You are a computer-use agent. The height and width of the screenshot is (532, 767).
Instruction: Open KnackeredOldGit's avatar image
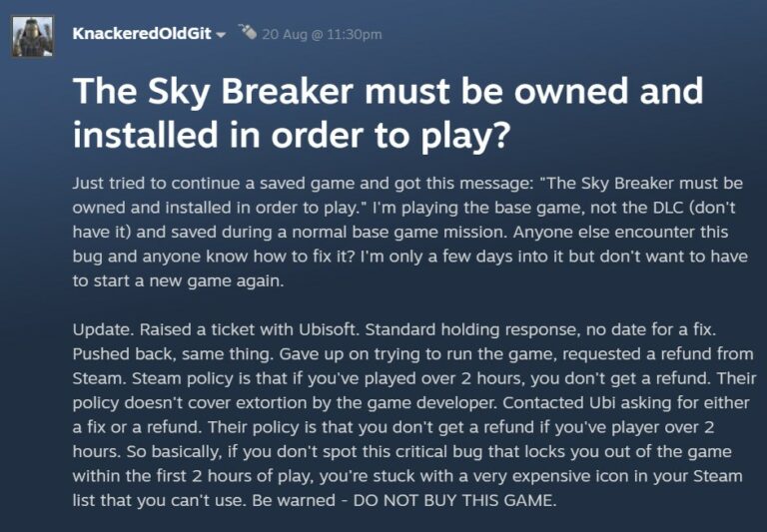click(x=32, y=36)
